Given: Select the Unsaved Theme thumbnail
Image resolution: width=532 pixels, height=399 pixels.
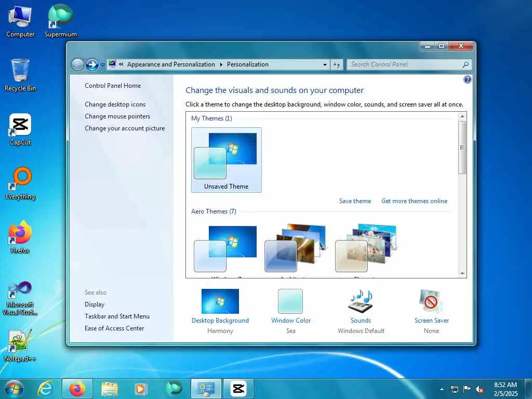Looking at the screenshot, I should [227, 160].
